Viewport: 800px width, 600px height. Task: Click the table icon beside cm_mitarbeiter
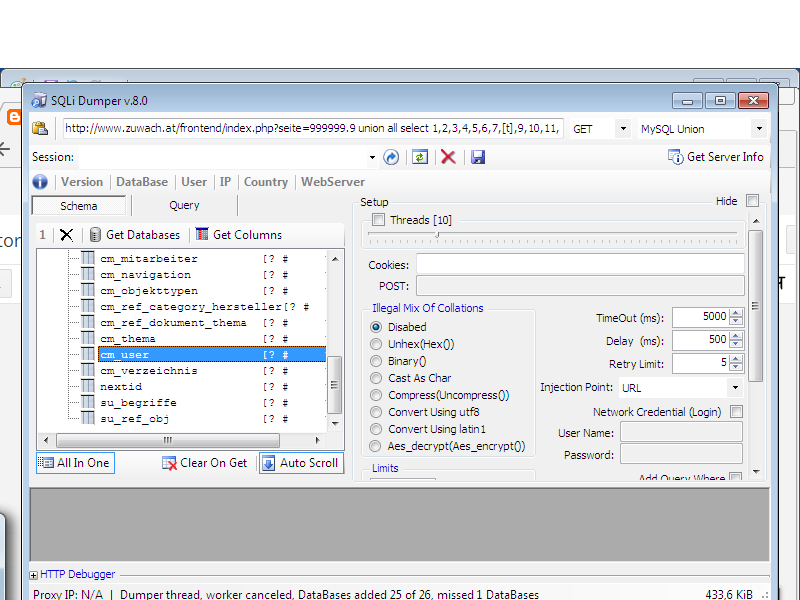pos(88,258)
